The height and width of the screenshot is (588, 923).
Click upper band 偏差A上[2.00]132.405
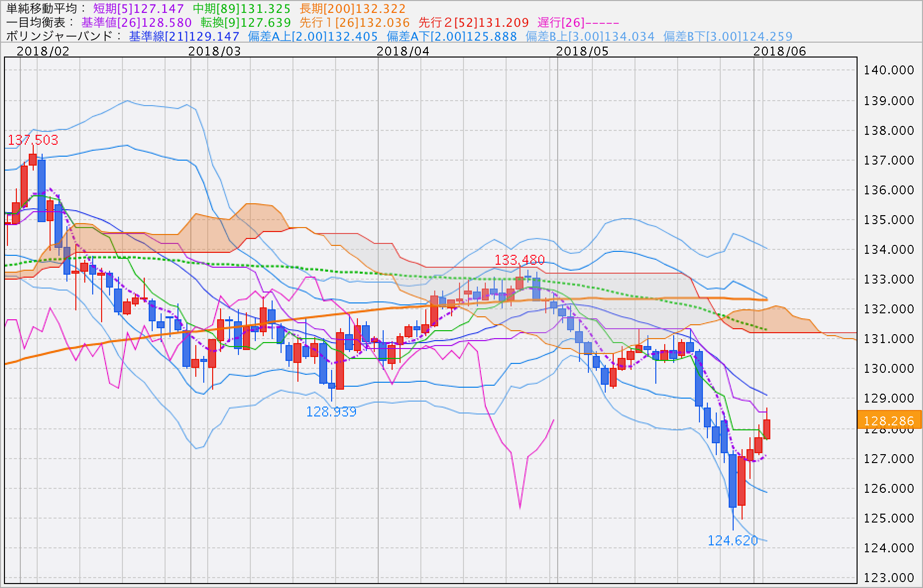coord(313,36)
